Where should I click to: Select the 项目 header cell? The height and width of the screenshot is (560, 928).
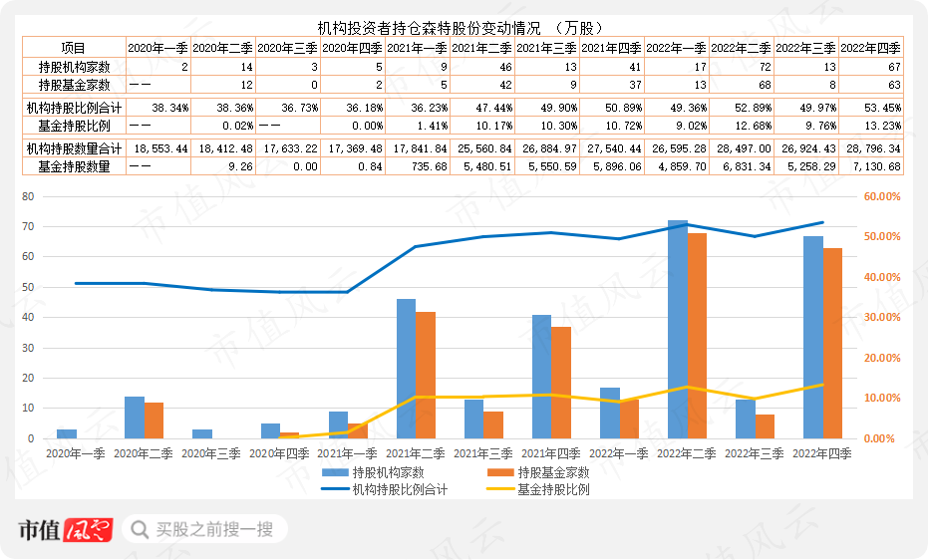pos(74,48)
